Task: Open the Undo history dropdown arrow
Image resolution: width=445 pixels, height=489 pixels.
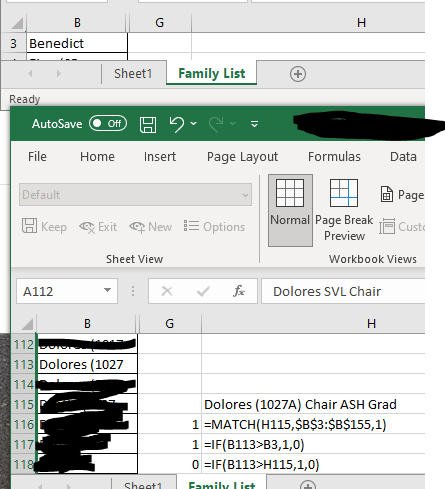Action: pos(193,124)
